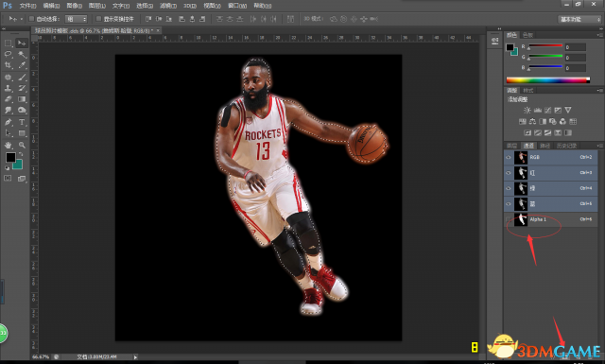This screenshot has width=605, height=364.
Task: Open the status bar info arrow
Action: 135,357
